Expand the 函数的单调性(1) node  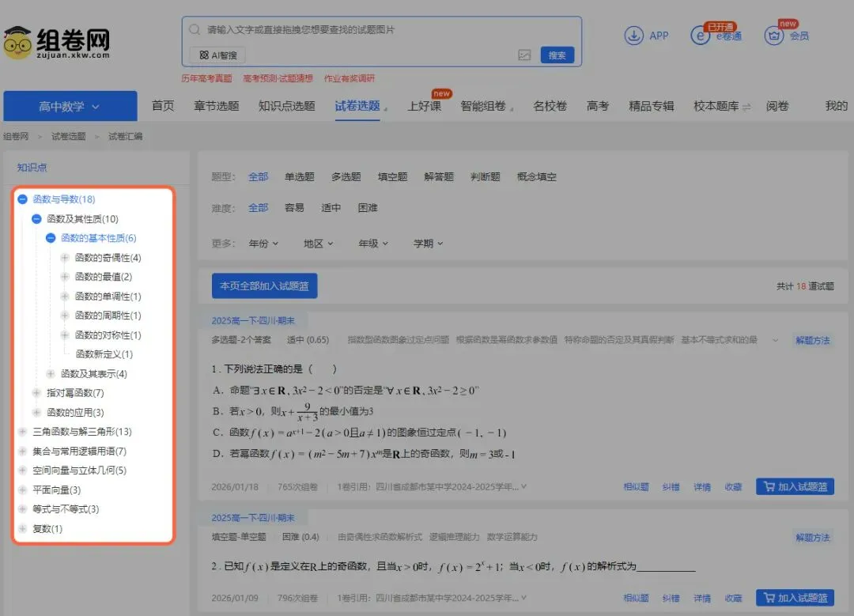coord(65,297)
